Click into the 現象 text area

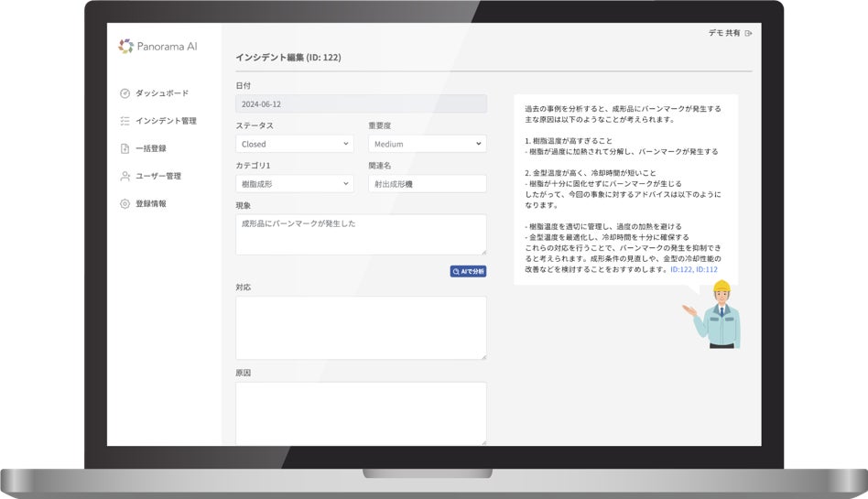click(361, 234)
